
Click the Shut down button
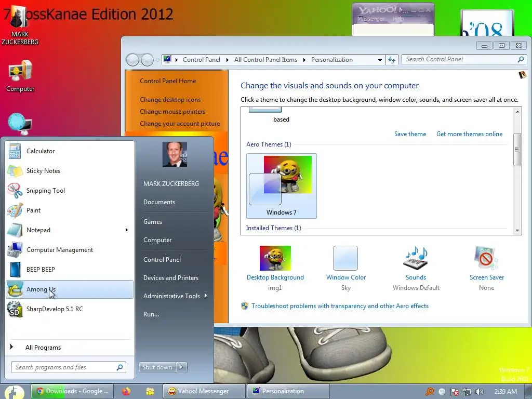(x=157, y=367)
